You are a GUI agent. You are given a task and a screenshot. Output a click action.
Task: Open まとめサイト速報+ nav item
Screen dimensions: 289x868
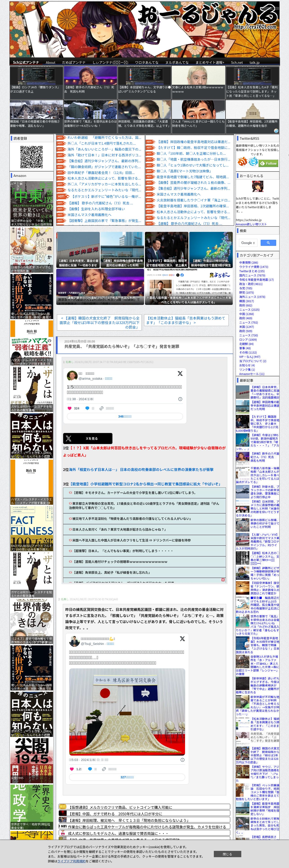(x=210, y=62)
